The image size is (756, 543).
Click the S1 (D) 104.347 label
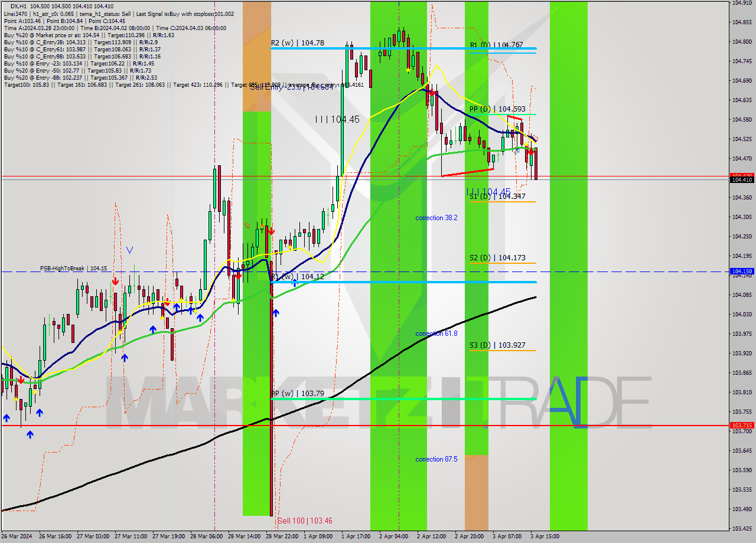(x=497, y=197)
